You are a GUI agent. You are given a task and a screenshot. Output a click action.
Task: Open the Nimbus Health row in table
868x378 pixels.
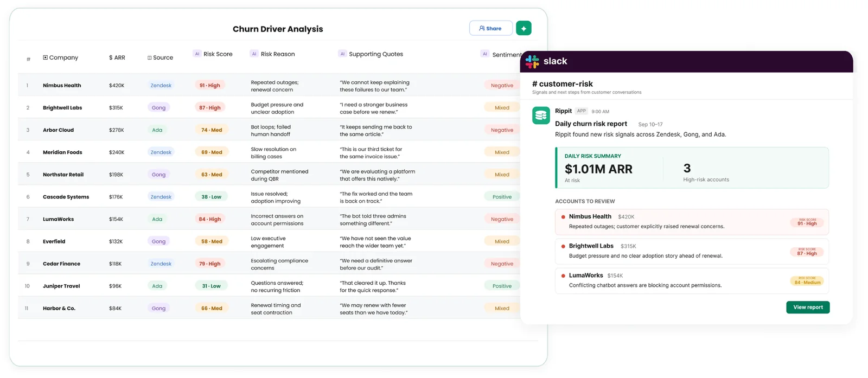tap(269, 85)
